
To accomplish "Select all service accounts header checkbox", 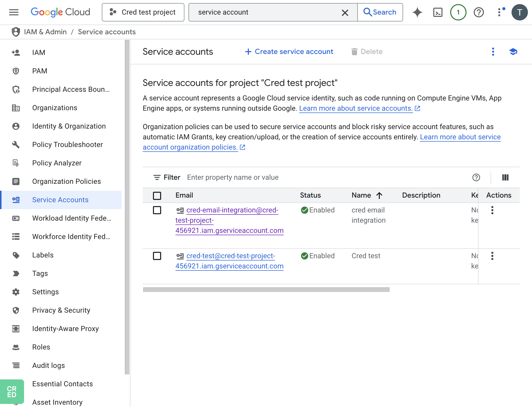I will [x=157, y=196].
